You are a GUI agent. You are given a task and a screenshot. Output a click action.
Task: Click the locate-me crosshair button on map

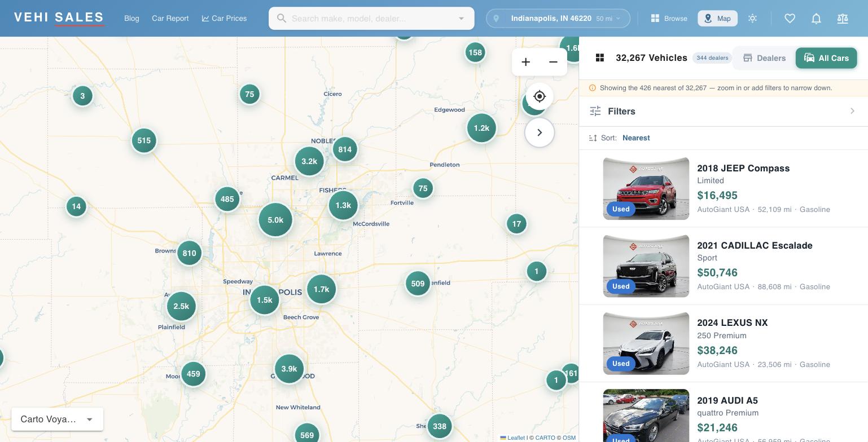click(x=540, y=96)
